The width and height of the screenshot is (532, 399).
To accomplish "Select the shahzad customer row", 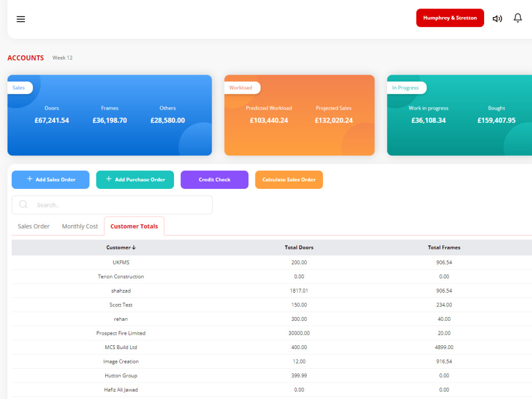I will 272,291.
